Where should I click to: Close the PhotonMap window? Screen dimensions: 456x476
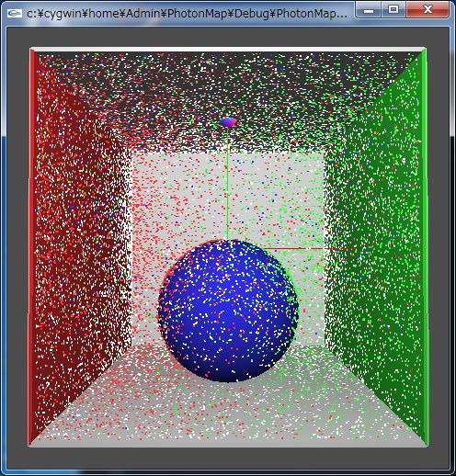pos(427,10)
